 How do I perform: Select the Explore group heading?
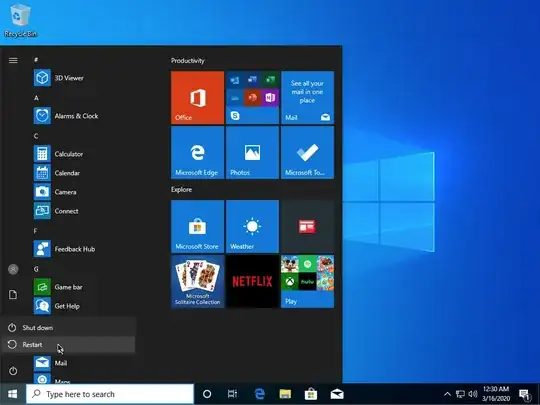pos(181,189)
